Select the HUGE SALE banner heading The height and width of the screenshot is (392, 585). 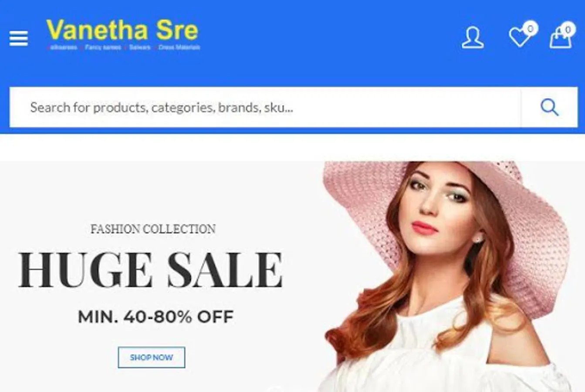(x=151, y=270)
